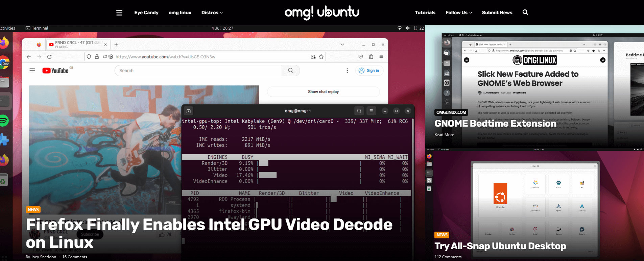The image size is (644, 261).
Task: Click the Terminal item in GNOME top bar
Action: [x=37, y=28]
